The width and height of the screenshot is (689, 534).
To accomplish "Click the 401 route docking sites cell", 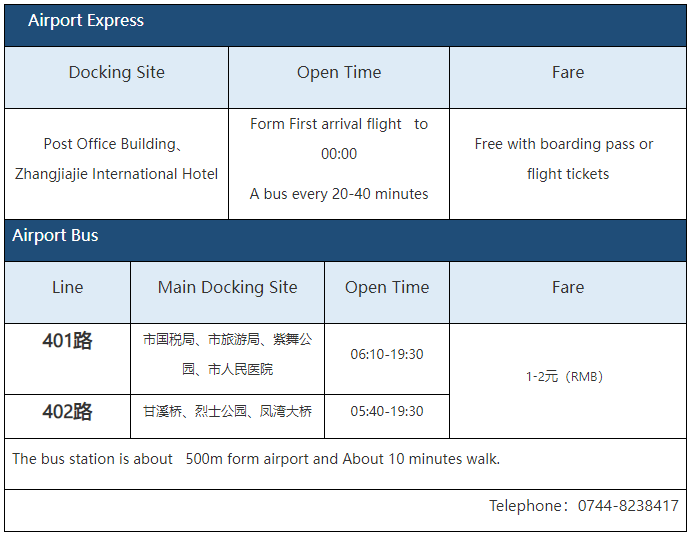I will coord(228,355).
